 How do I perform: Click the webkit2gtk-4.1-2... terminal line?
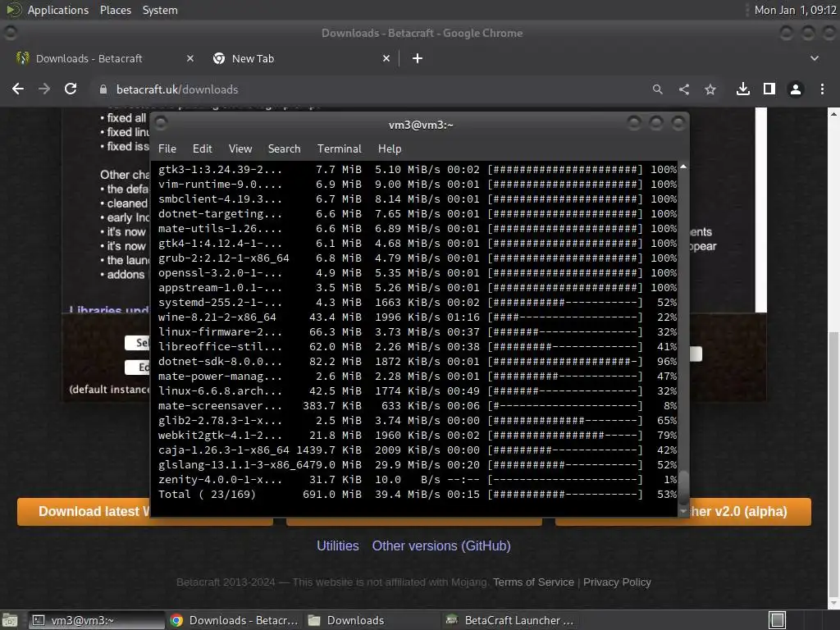point(418,436)
